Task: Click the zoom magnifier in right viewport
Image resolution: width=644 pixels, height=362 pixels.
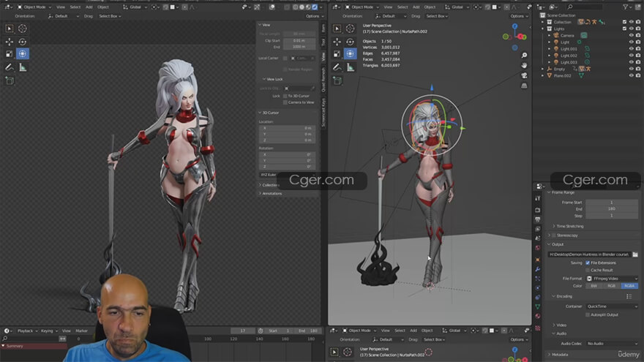Action: click(x=524, y=55)
